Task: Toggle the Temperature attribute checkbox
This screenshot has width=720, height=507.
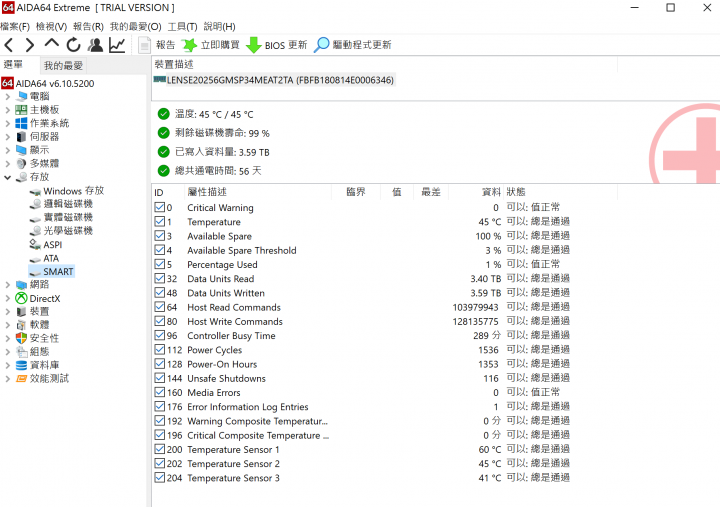Action: (160, 222)
